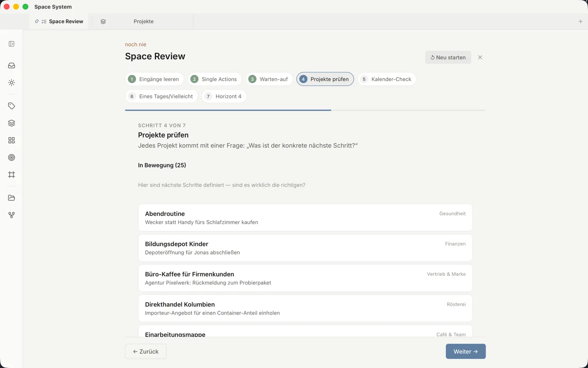Jump to step 5 Kalender-Check
The height and width of the screenshot is (368, 588).
tap(387, 79)
